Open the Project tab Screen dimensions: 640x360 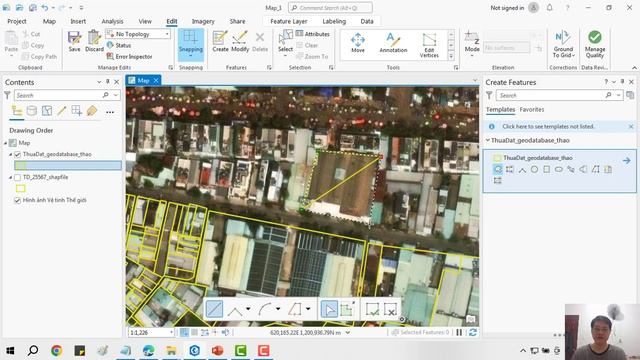coord(17,21)
